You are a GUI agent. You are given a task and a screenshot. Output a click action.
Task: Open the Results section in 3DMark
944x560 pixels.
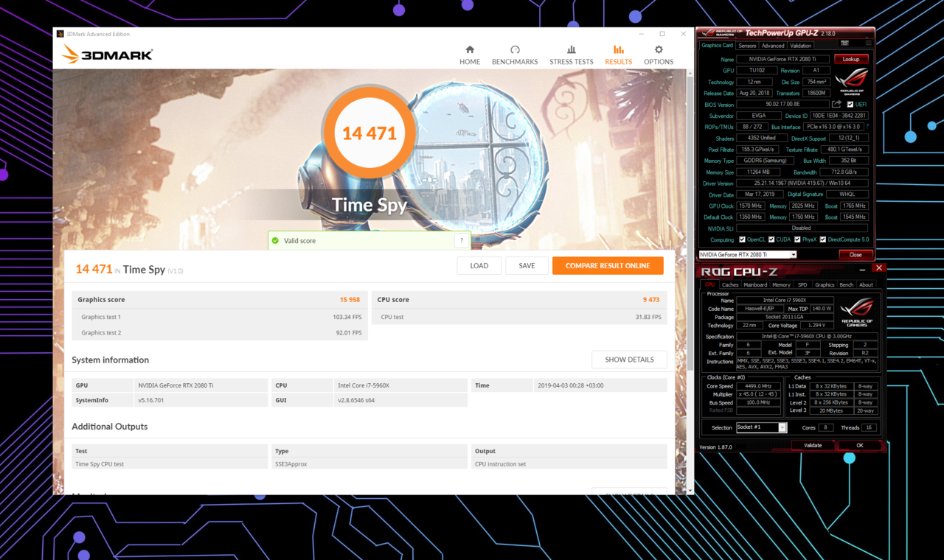[618, 55]
